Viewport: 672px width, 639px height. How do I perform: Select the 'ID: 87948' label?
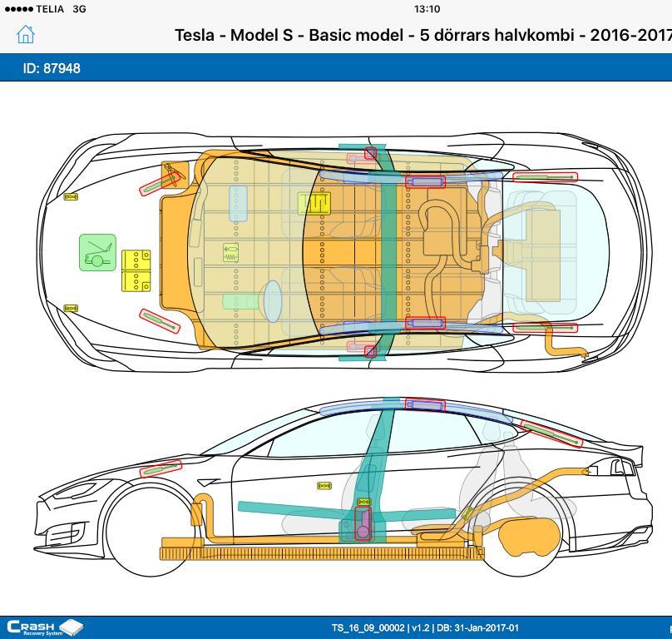52,68
